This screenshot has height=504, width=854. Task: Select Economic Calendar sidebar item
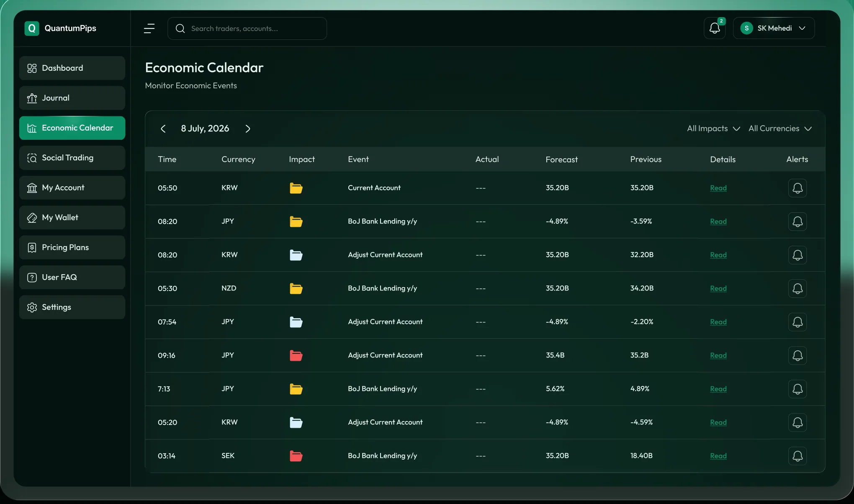click(72, 128)
